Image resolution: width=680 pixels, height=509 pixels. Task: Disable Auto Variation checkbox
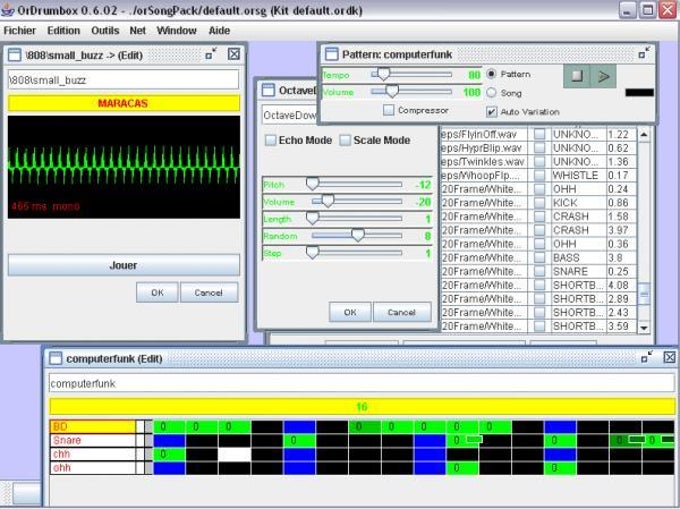[491, 111]
